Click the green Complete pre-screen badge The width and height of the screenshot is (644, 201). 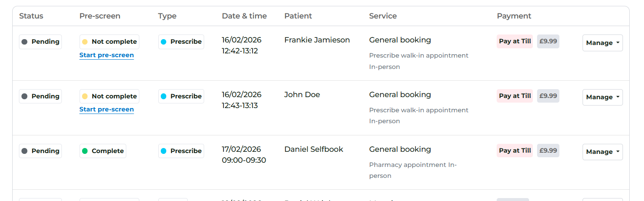[103, 151]
